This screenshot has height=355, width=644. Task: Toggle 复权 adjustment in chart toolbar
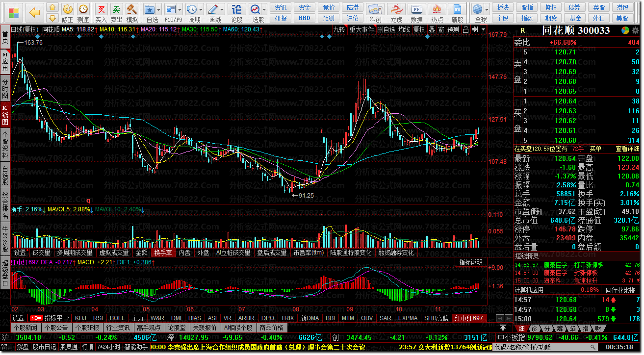tap(419, 29)
